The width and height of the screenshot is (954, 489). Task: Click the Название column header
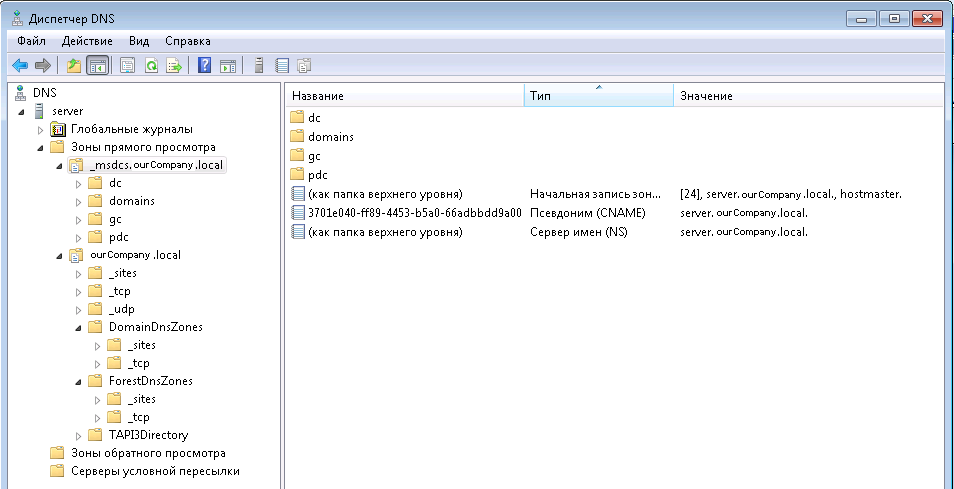point(404,96)
